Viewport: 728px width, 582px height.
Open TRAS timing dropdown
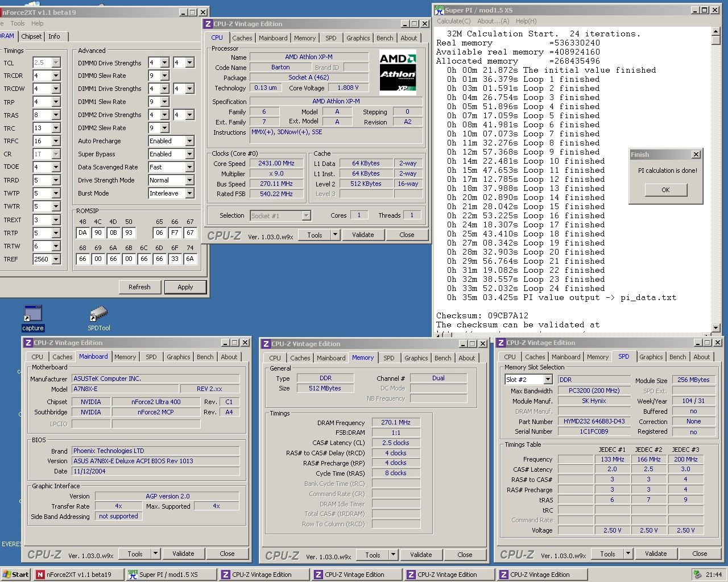click(x=56, y=115)
